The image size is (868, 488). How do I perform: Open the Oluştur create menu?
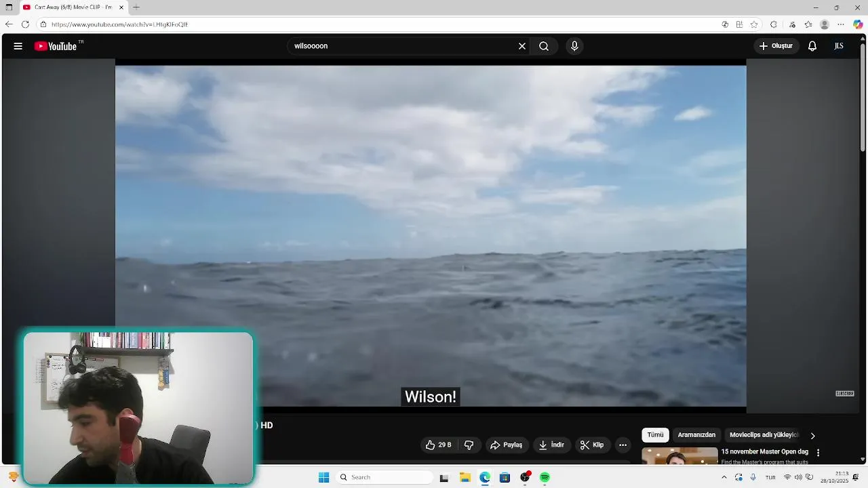(776, 46)
